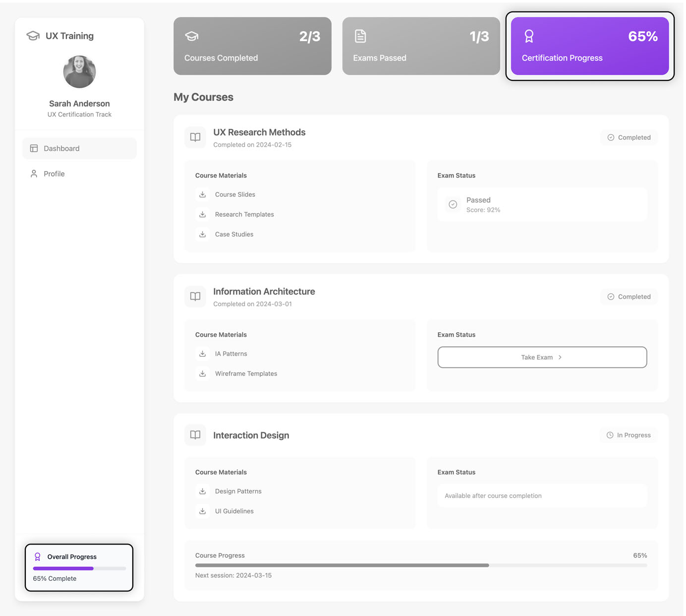Click the ribbon icon in Overall Progress panel

pyautogui.click(x=38, y=556)
